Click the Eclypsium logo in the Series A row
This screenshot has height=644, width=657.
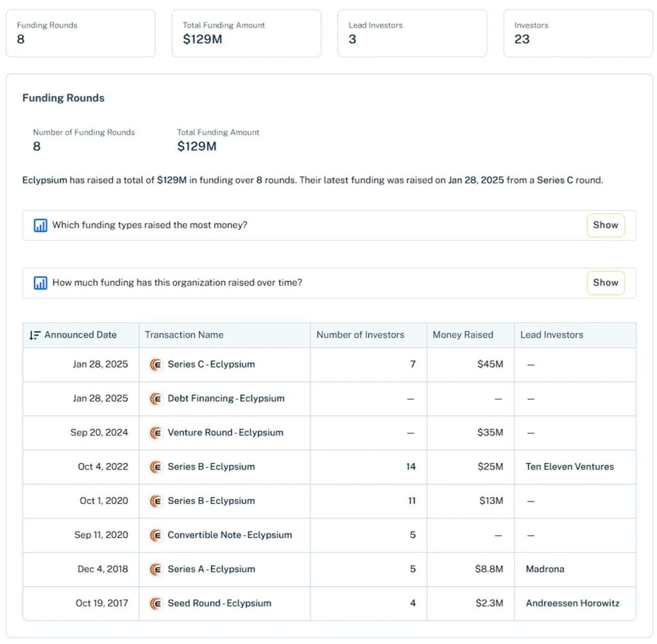click(156, 570)
